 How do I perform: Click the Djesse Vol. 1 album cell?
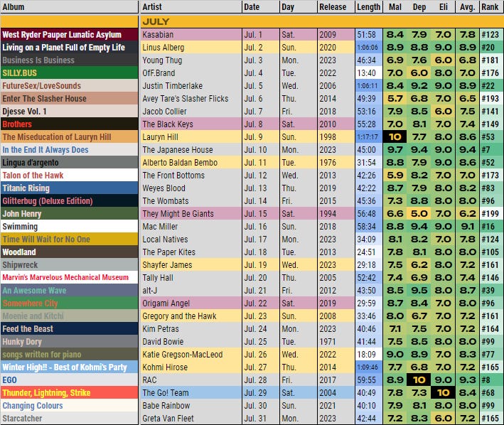click(70, 111)
